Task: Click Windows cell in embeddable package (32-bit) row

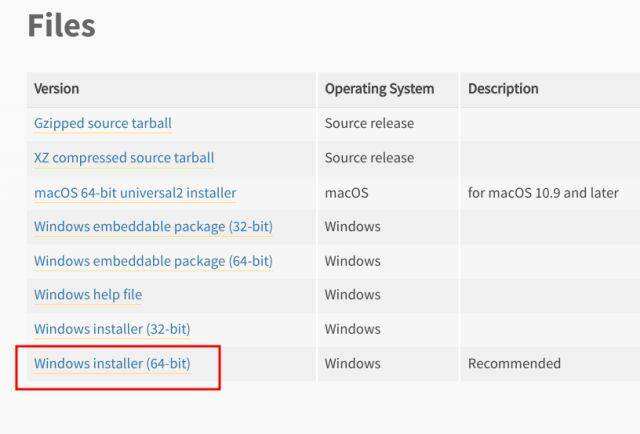Action: coord(352,227)
